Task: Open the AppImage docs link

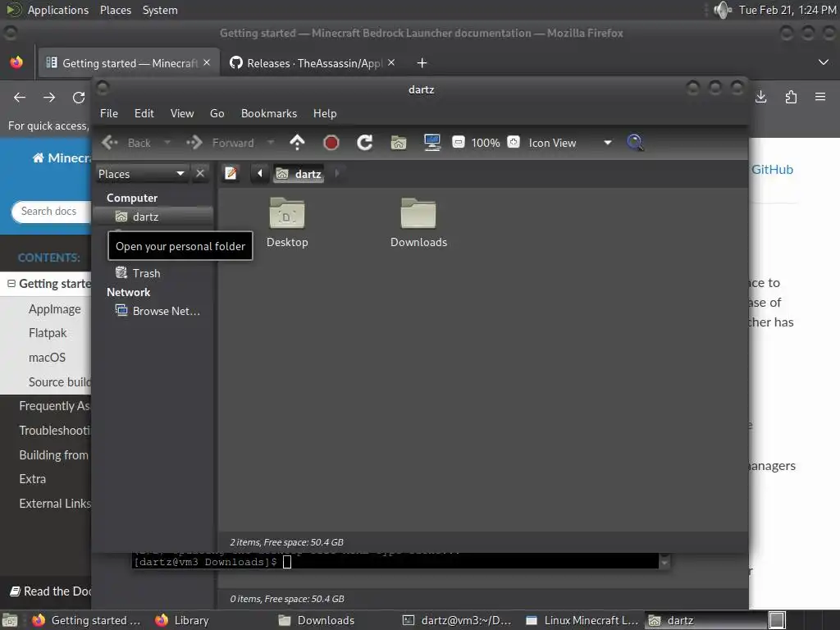Action: [55, 309]
